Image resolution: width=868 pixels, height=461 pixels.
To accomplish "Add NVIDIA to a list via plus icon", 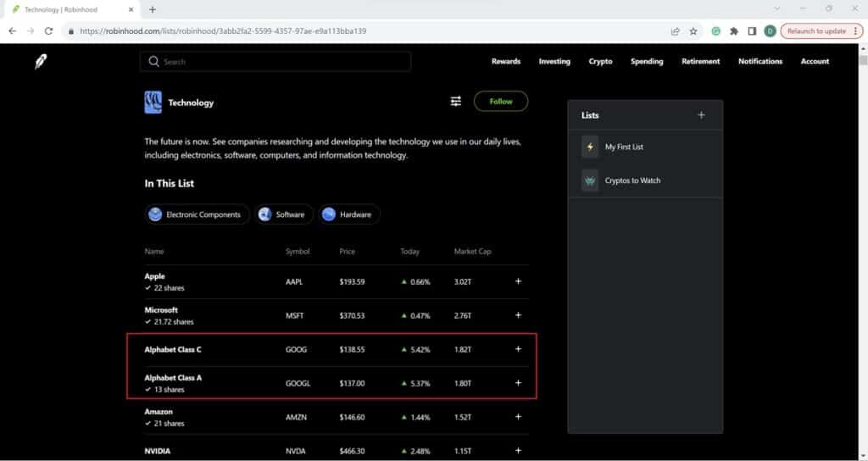I will pyautogui.click(x=518, y=451).
